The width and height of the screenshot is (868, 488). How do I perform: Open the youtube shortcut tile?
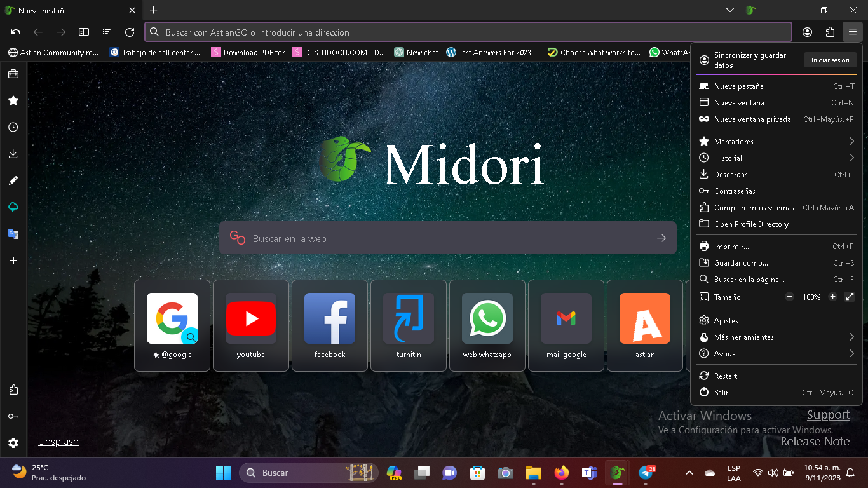(251, 325)
